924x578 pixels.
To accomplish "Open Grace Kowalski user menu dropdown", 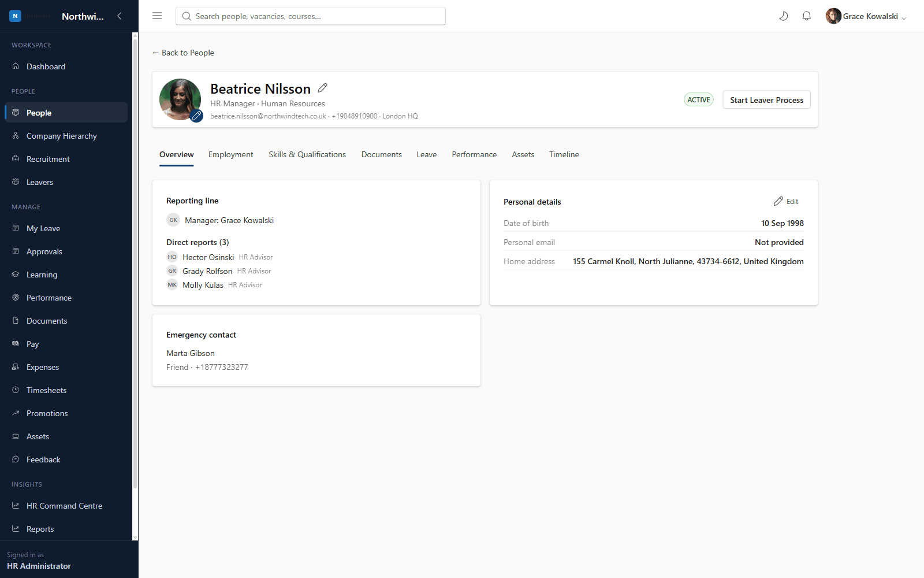I will pyautogui.click(x=866, y=16).
